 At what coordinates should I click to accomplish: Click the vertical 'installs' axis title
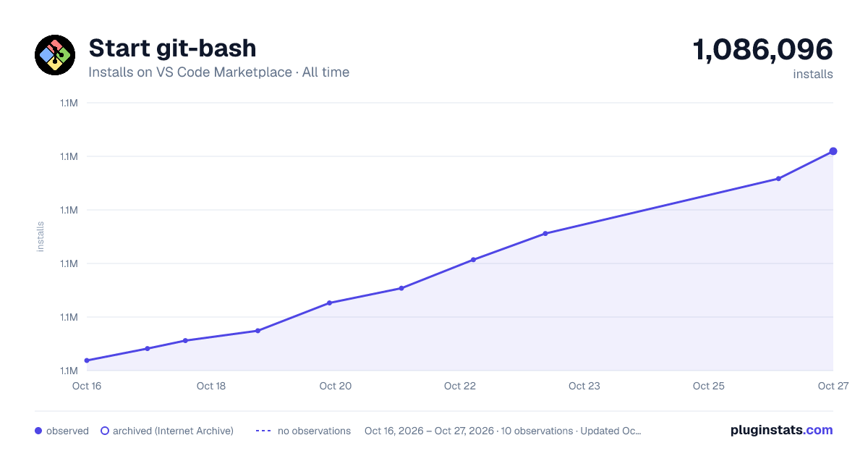point(41,237)
